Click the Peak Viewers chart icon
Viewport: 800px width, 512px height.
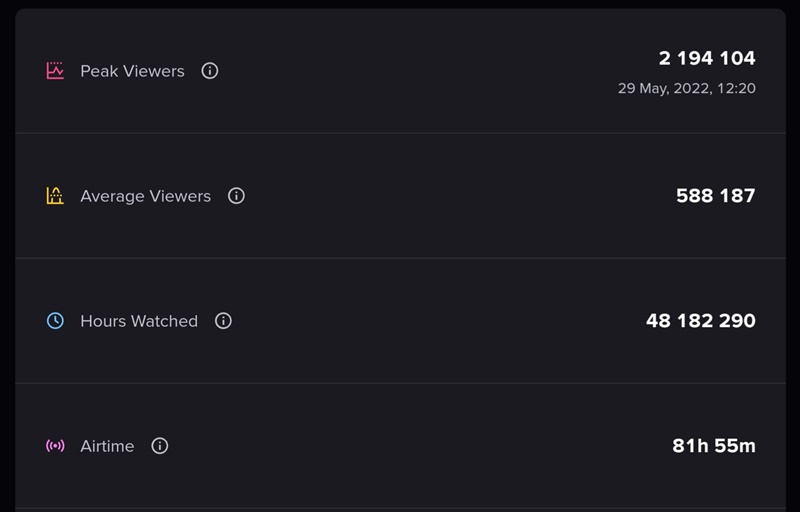(x=55, y=71)
